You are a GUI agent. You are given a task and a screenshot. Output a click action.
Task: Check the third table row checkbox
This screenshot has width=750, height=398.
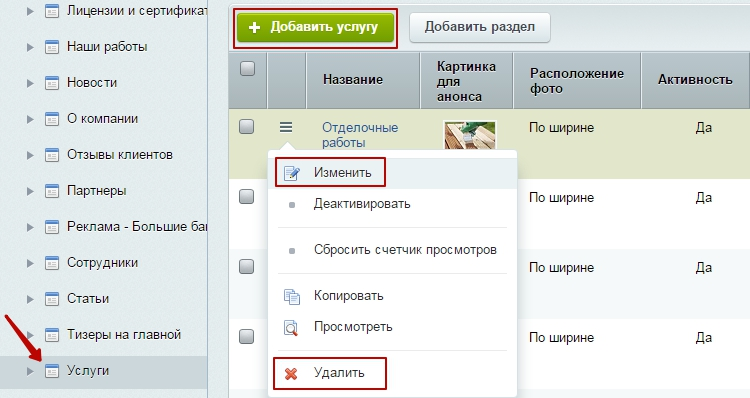click(x=246, y=266)
